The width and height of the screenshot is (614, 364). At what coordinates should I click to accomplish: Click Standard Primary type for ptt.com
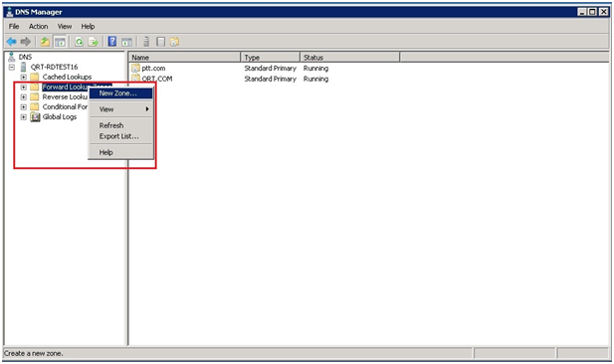(271, 68)
